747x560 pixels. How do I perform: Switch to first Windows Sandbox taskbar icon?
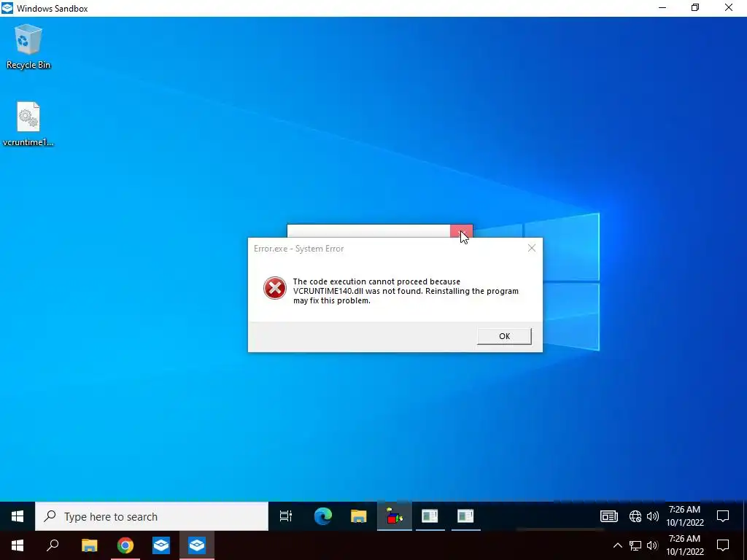(161, 545)
